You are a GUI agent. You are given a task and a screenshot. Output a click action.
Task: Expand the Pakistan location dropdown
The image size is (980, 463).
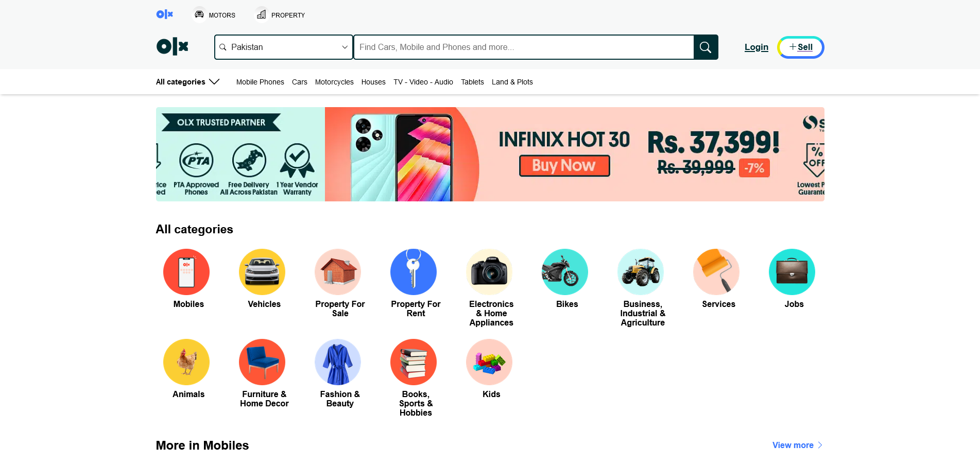(284, 47)
